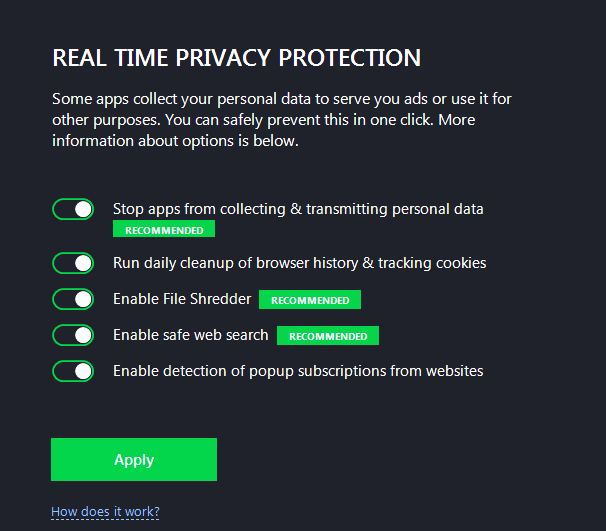Click the 'Enable File Shredder' label text
606x531 pixels.
[182, 299]
